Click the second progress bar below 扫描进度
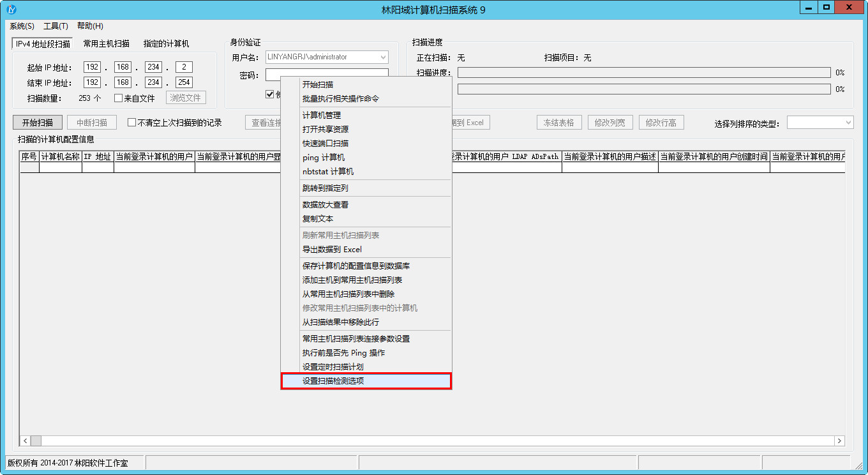Image resolution: width=868 pixels, height=475 pixels. coord(644,89)
